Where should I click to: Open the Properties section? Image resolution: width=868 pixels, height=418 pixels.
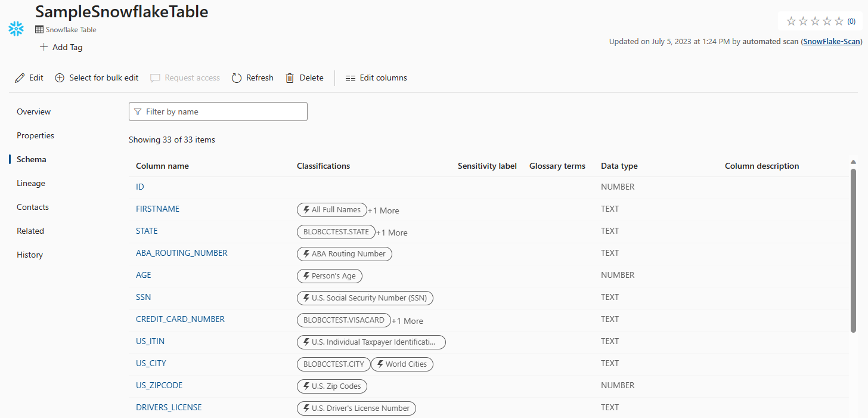click(x=35, y=135)
